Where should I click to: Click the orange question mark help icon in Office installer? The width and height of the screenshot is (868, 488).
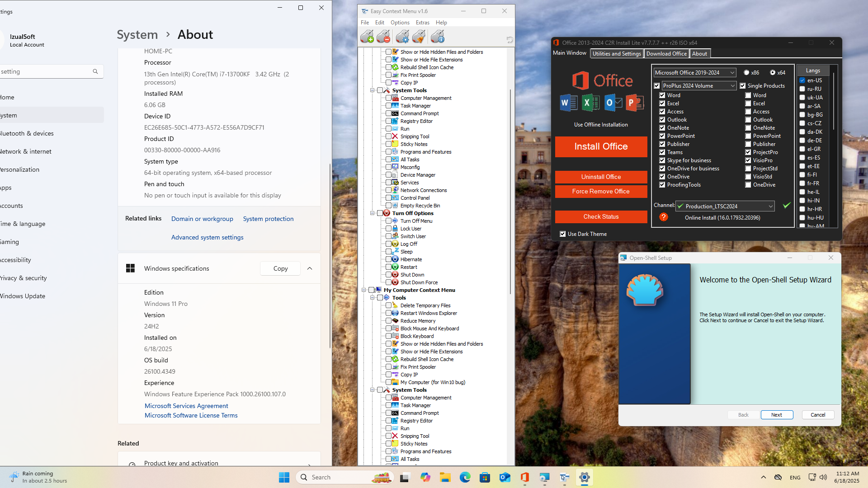pyautogui.click(x=664, y=217)
